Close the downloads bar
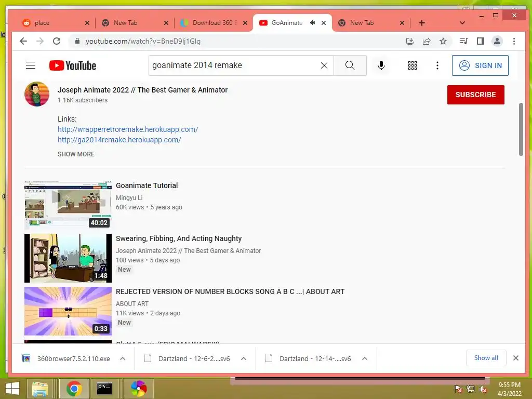This screenshot has height=399, width=532. point(516,358)
